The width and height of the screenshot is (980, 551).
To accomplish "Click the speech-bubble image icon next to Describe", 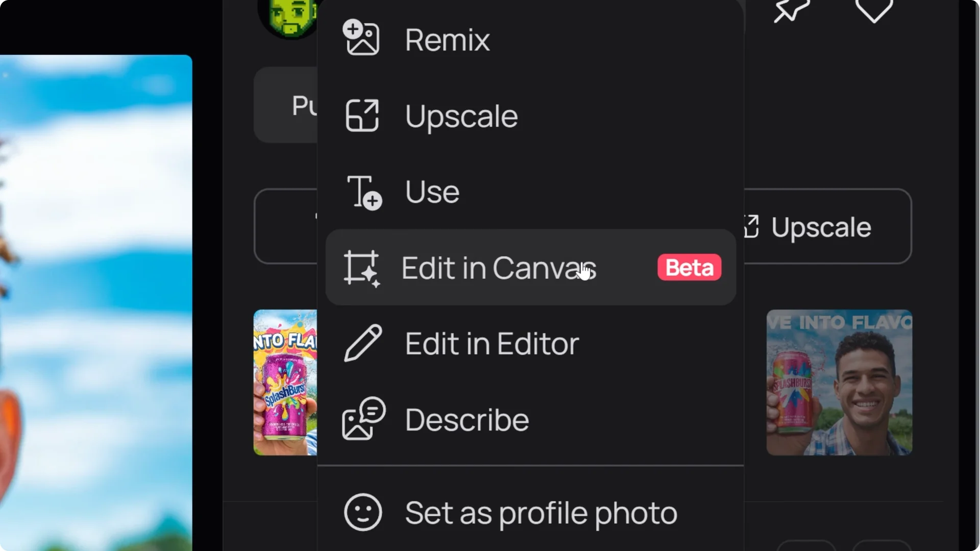I will click(x=362, y=419).
